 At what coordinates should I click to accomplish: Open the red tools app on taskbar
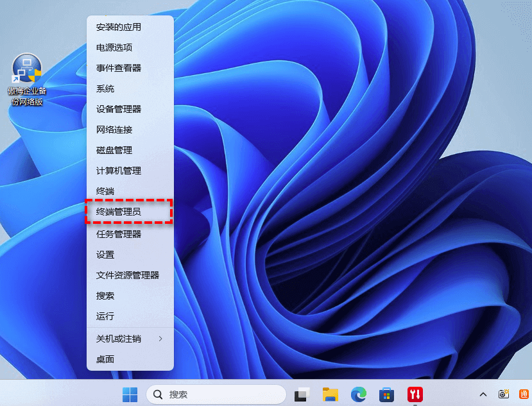[415, 394]
